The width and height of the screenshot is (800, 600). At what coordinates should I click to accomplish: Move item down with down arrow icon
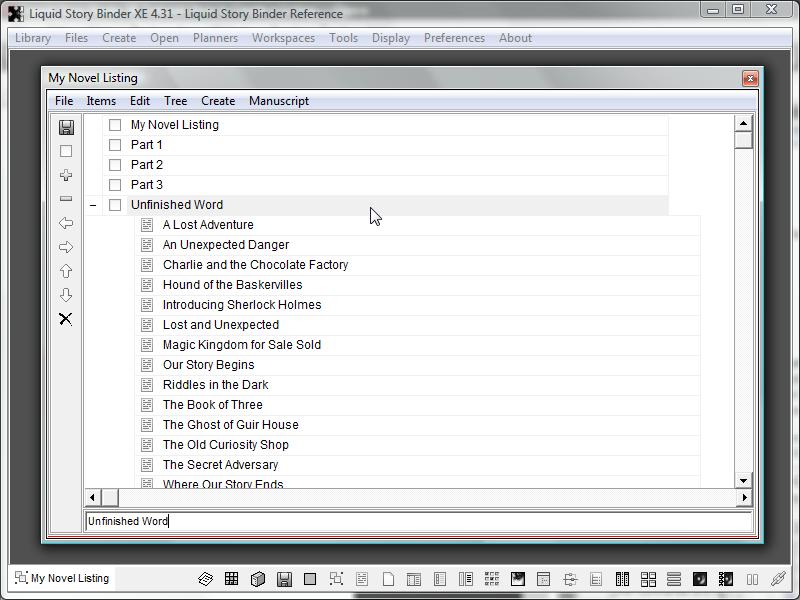click(x=66, y=295)
